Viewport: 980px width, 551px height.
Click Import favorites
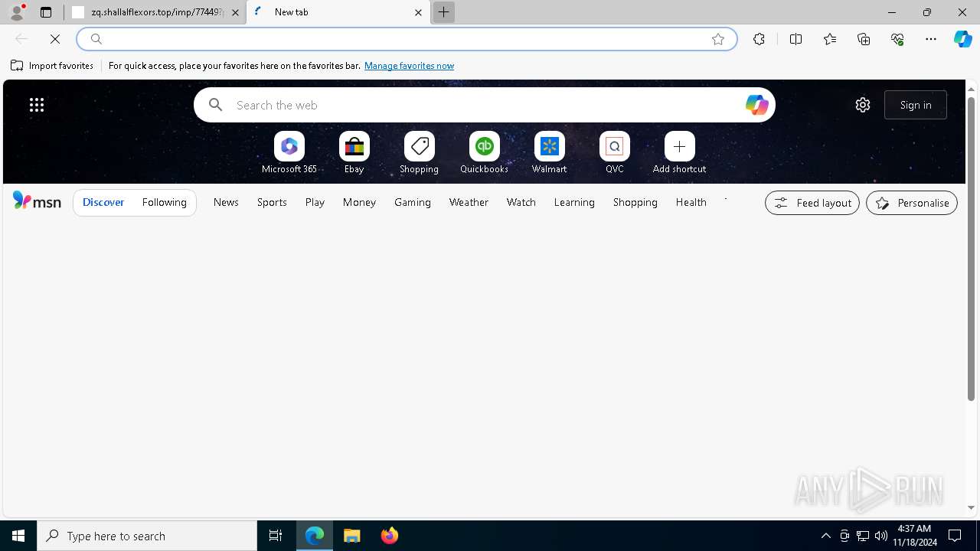tap(52, 66)
